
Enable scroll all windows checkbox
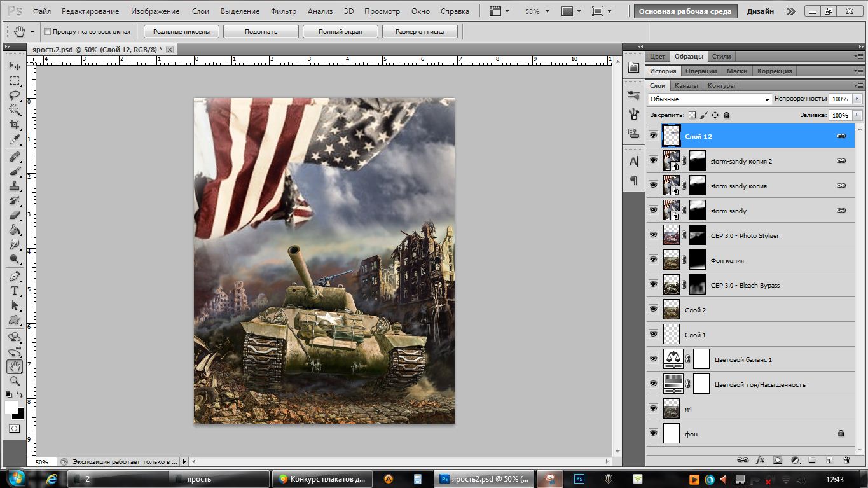48,31
